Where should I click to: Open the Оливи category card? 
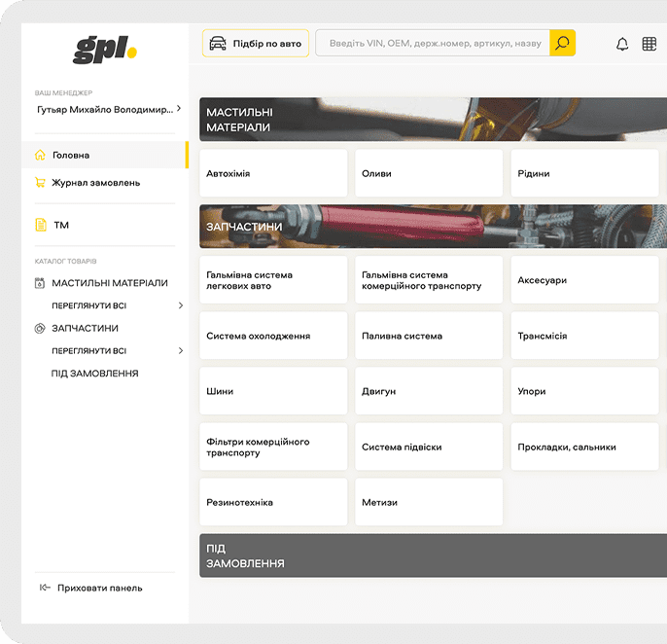(x=429, y=173)
